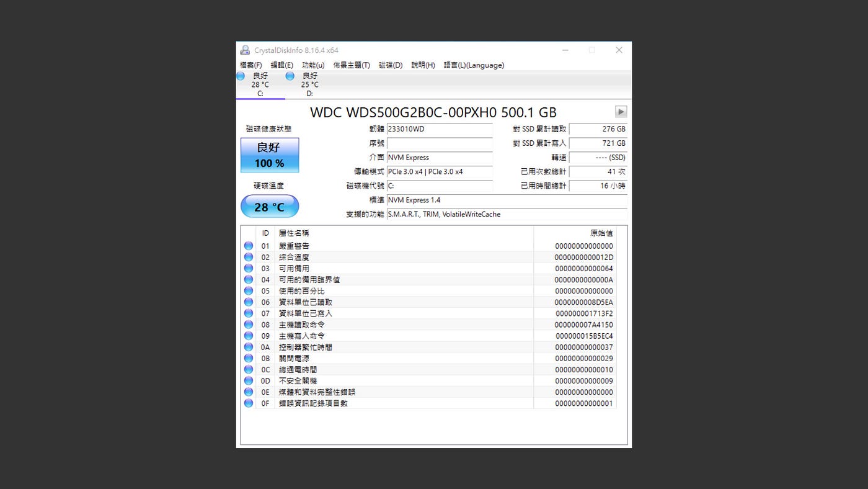Click the power on hours 16 小時
This screenshot has width=868, height=489.
[x=598, y=186]
